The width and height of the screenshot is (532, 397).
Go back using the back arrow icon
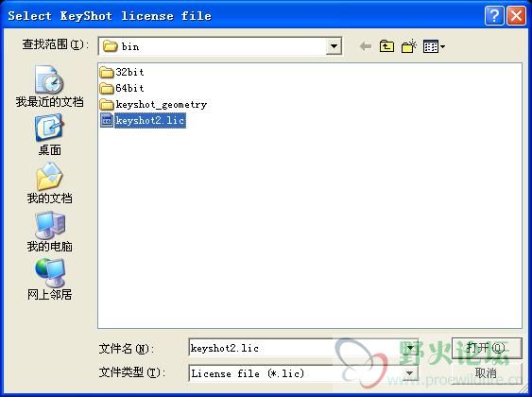pyautogui.click(x=366, y=46)
